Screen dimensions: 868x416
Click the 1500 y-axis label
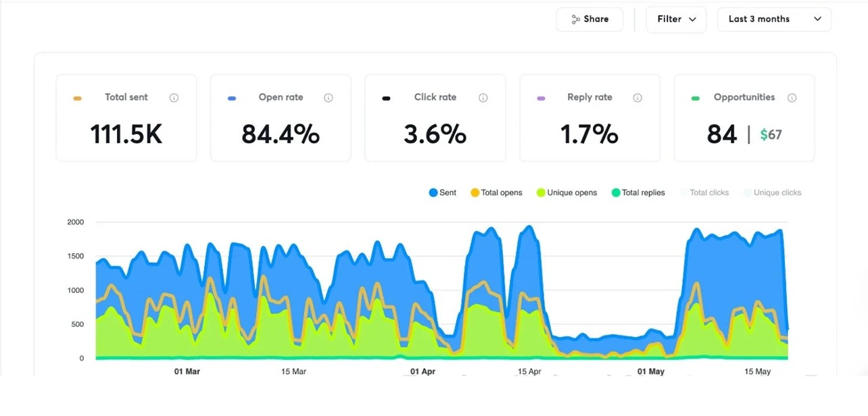tap(76, 257)
